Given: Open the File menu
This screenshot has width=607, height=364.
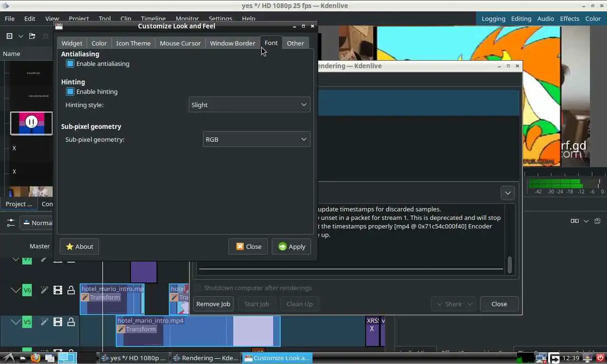Looking at the screenshot, I should pyautogui.click(x=9, y=18).
